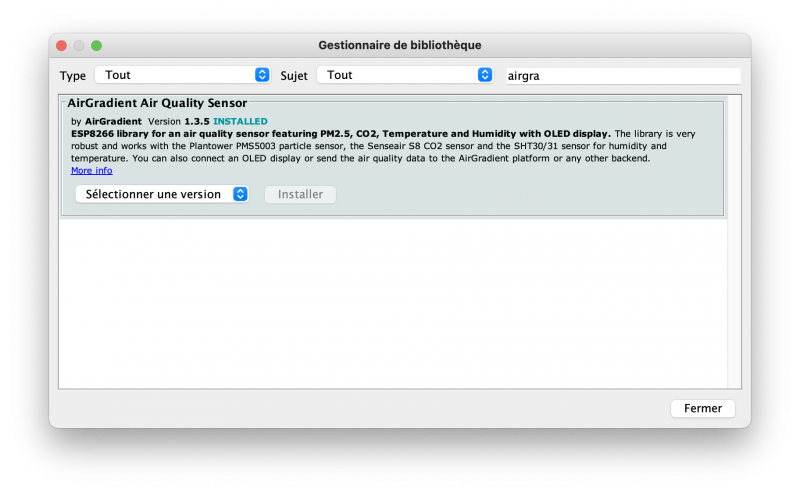Screen dimensions: 800x493
Task: Click the ESP8266 library description text
Action: [340, 133]
